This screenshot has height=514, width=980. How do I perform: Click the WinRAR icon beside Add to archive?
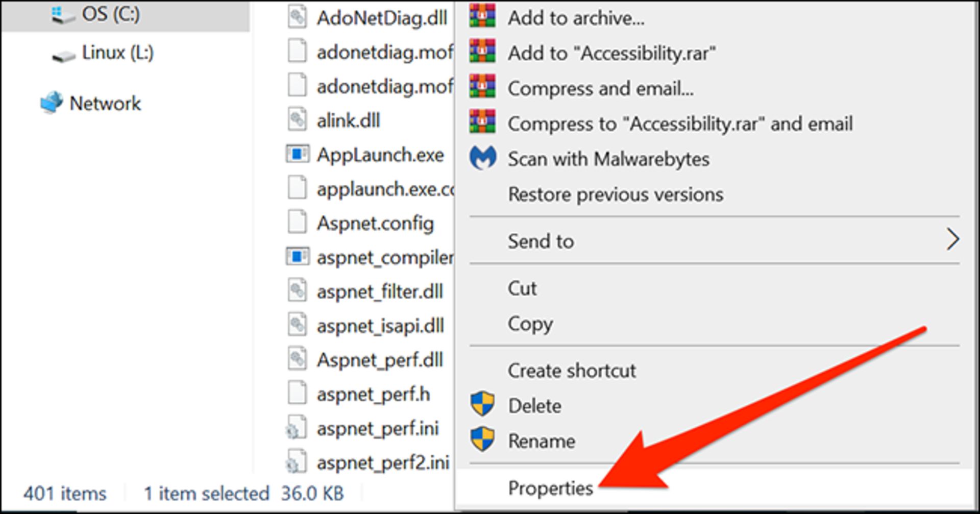point(482,16)
